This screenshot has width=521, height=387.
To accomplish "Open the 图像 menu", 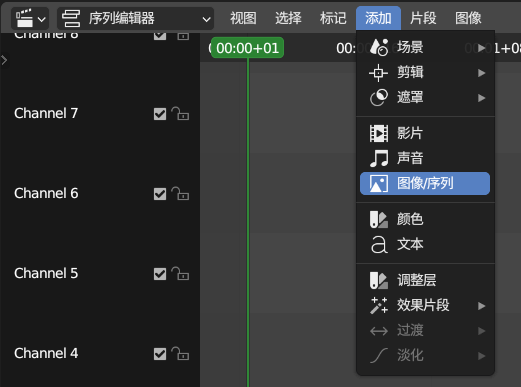I will click(468, 18).
